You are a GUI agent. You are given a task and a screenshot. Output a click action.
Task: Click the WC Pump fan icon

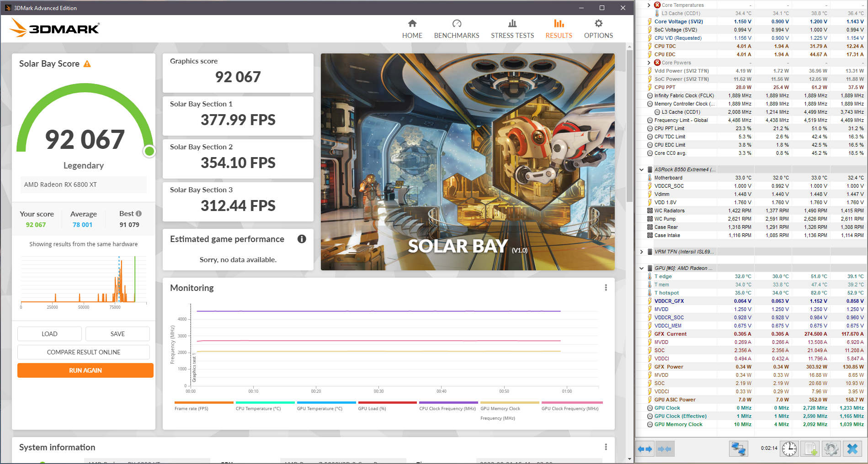point(650,219)
